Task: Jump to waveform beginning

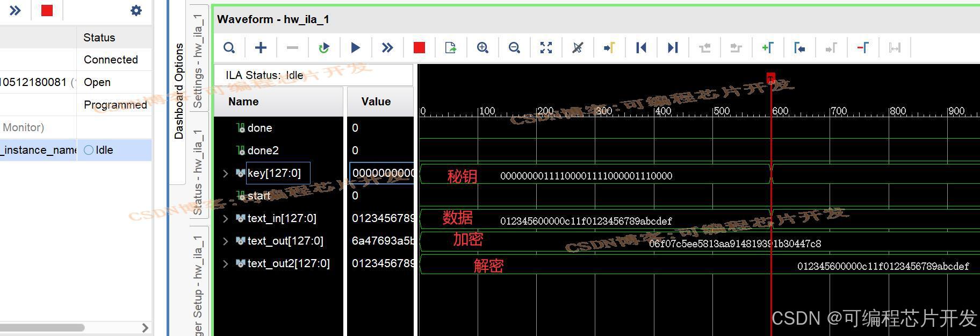Action: pyautogui.click(x=641, y=48)
